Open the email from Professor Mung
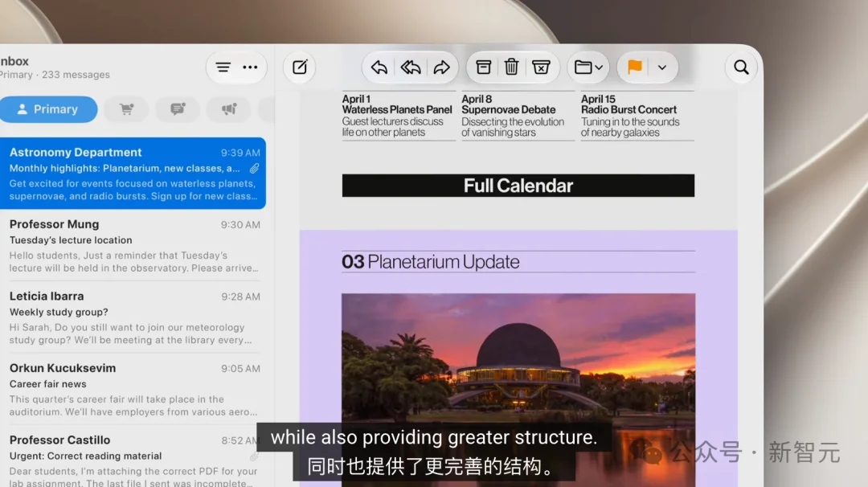 click(133, 245)
